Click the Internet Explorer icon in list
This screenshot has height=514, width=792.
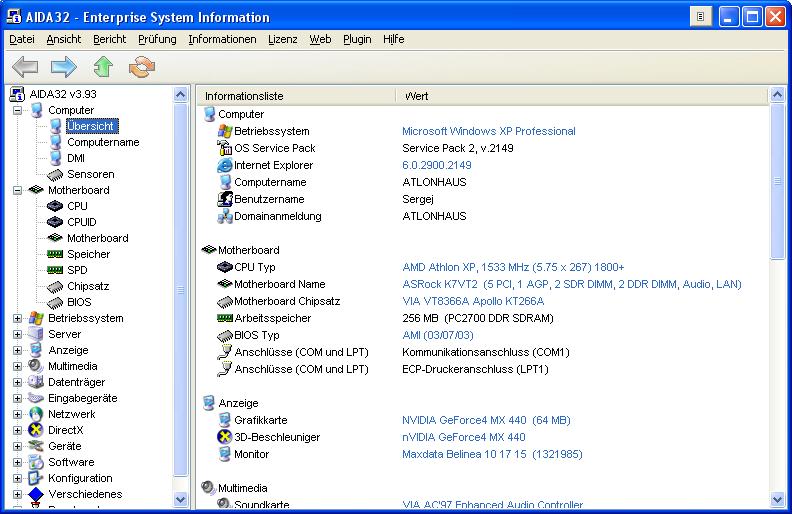point(225,165)
